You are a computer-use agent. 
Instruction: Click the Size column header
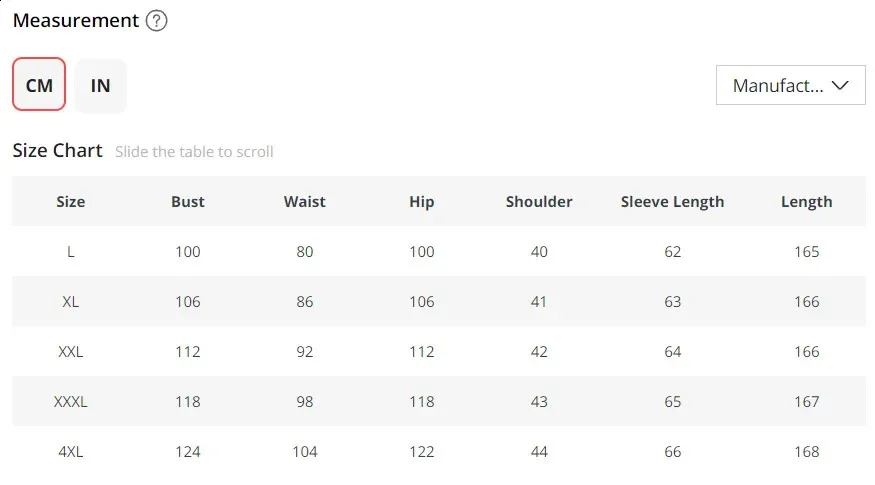70,201
